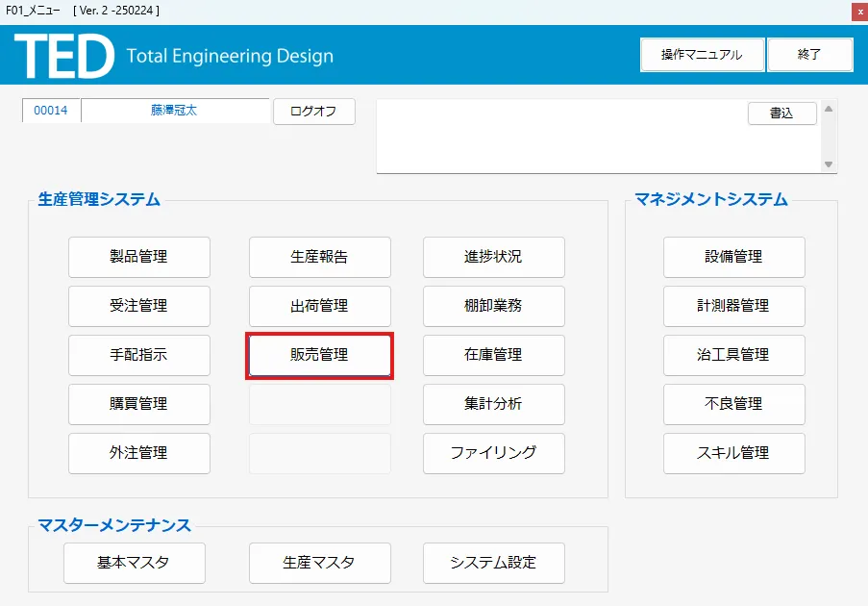Open 手配指示 screen

(139, 355)
